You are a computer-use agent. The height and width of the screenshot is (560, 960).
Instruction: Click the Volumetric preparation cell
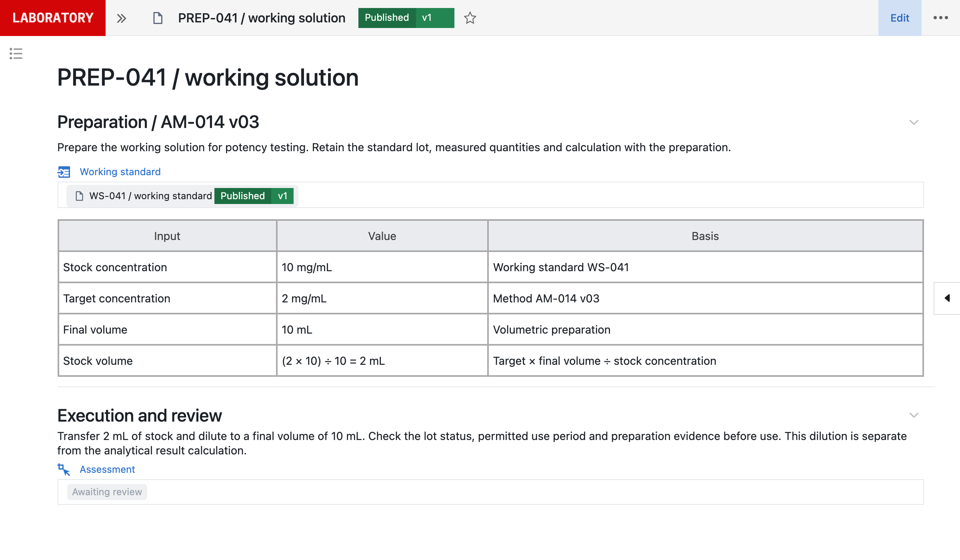(x=705, y=330)
